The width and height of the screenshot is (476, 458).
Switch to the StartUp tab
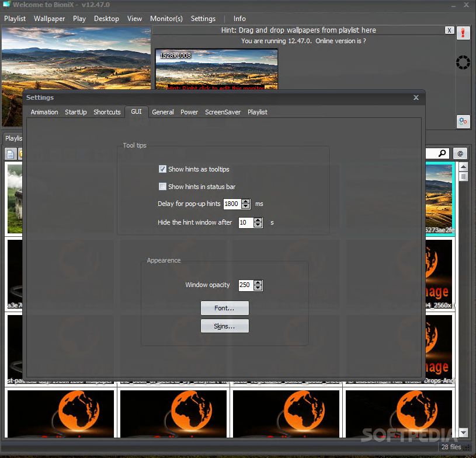point(76,112)
